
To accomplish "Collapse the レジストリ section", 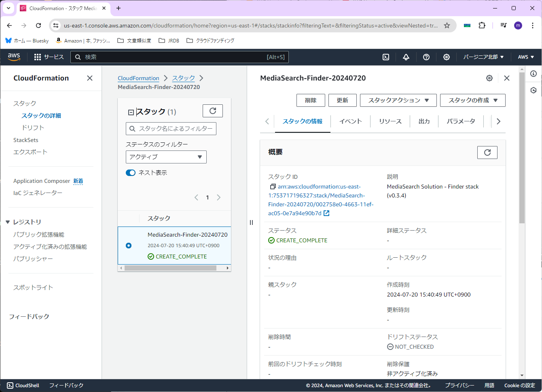I will [x=8, y=222].
